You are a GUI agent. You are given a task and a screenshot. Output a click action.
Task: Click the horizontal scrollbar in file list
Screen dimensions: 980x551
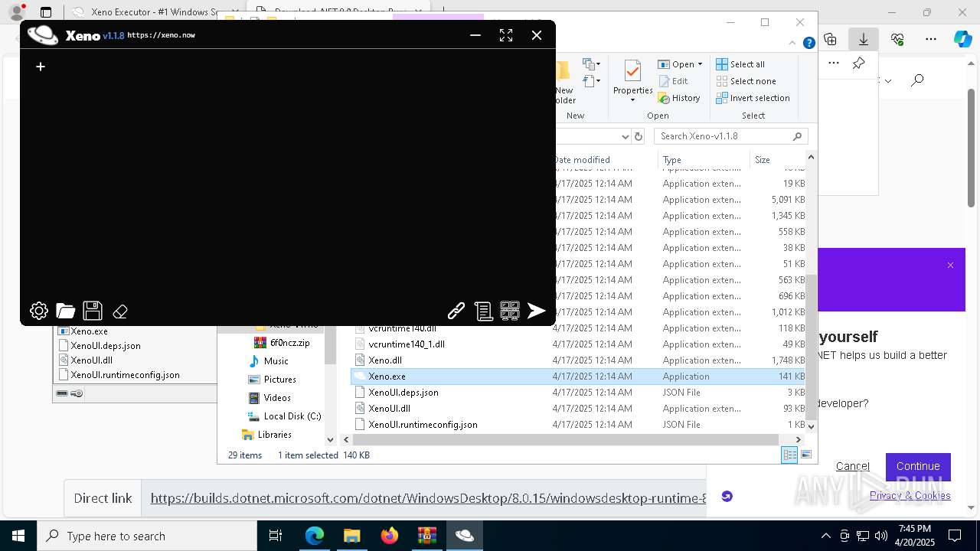click(565, 439)
